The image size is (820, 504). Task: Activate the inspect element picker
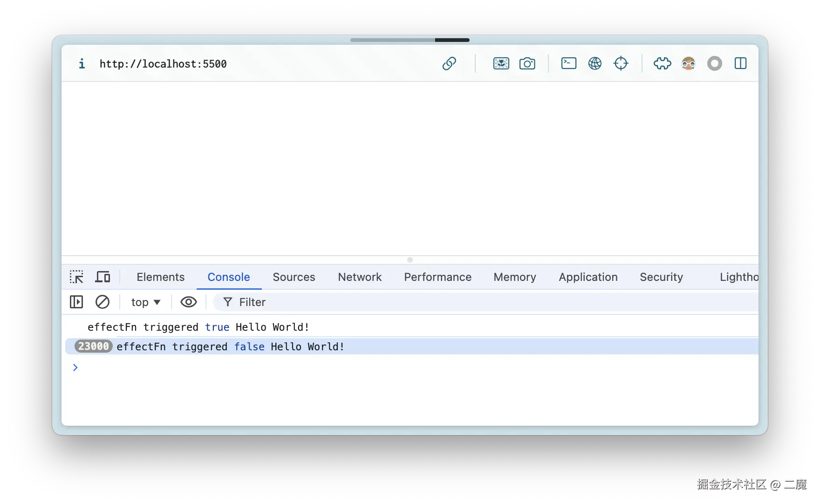pyautogui.click(x=76, y=277)
